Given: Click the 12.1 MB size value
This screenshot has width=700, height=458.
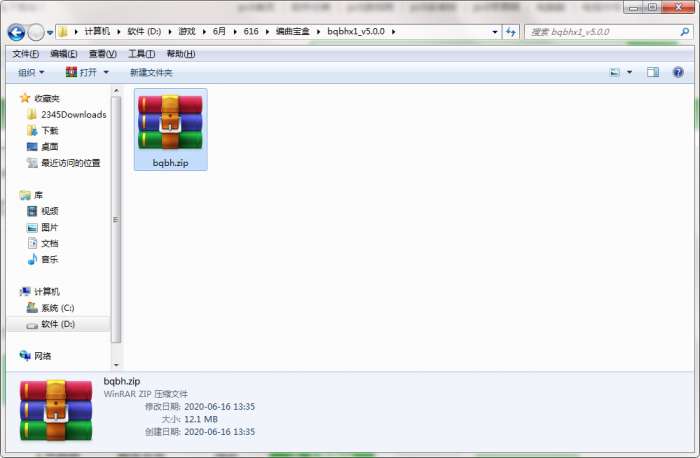Looking at the screenshot, I should (201, 419).
